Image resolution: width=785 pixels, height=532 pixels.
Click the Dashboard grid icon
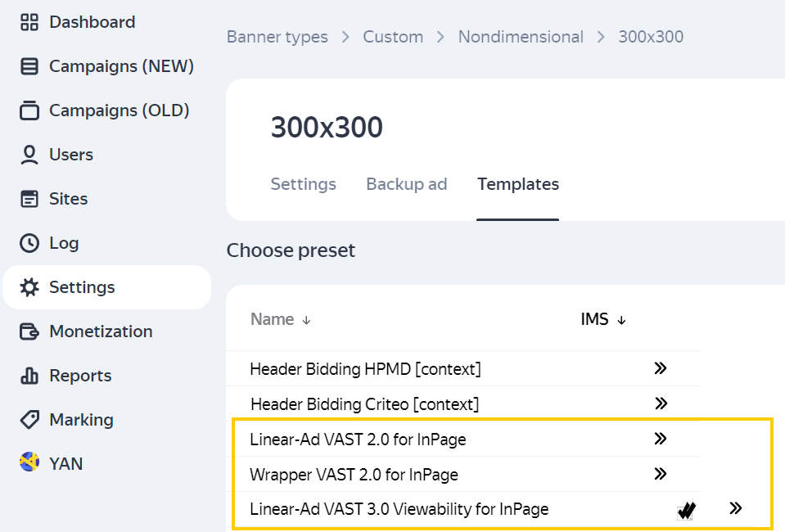pos(29,22)
